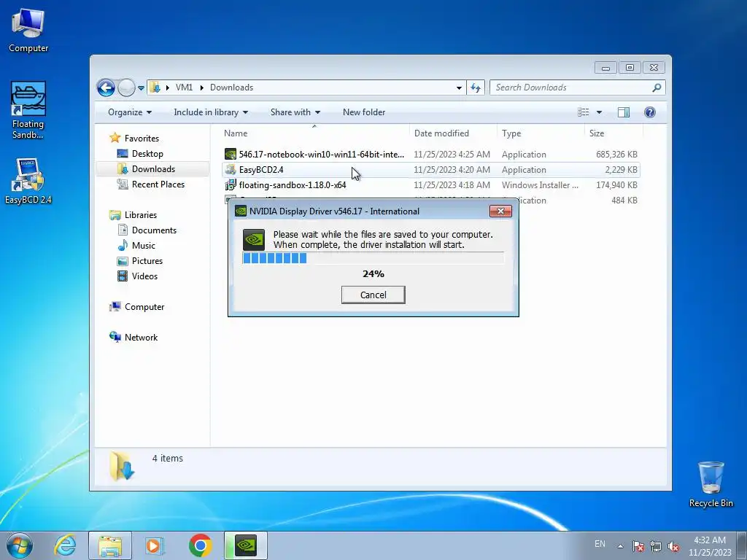This screenshot has width=747, height=560.
Task: Open more view options dropdown
Action: click(x=600, y=112)
